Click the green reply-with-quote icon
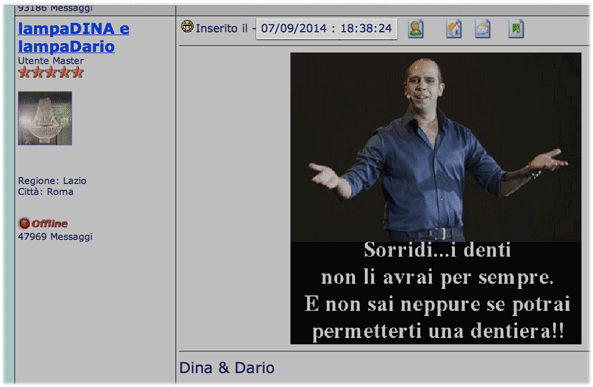The width and height of the screenshot is (593, 387). (x=516, y=29)
